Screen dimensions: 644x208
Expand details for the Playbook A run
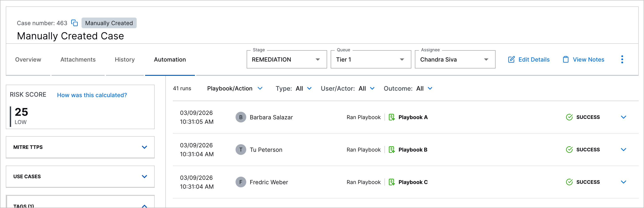[x=624, y=117]
